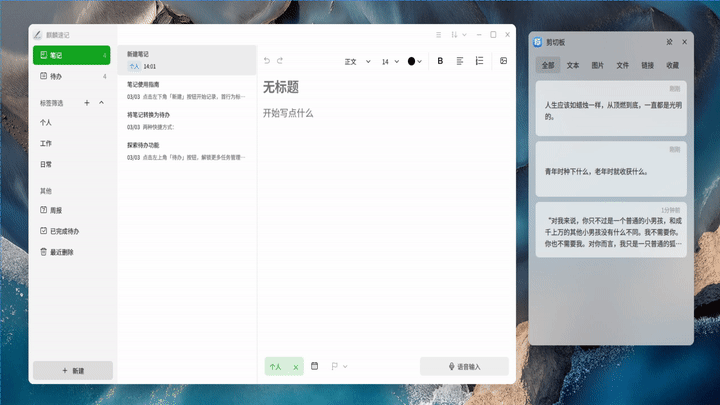Click the 剪切板 app icon
720x405 pixels.
(537, 42)
